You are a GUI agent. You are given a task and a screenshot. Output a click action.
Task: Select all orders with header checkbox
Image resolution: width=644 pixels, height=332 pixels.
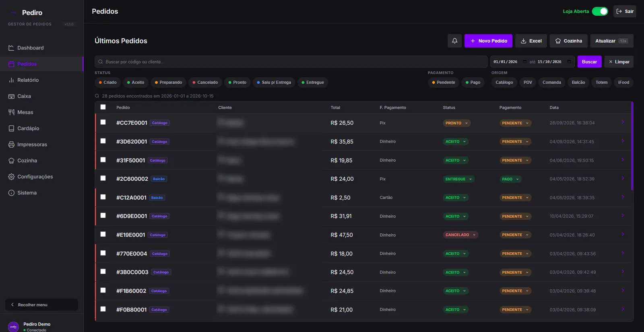103,107
